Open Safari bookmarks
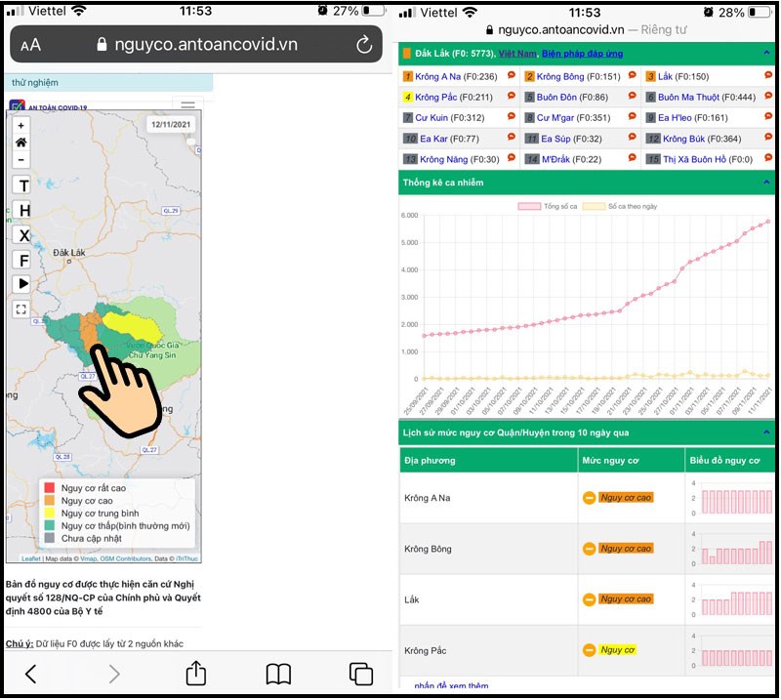This screenshot has height=700, width=781. point(278,674)
